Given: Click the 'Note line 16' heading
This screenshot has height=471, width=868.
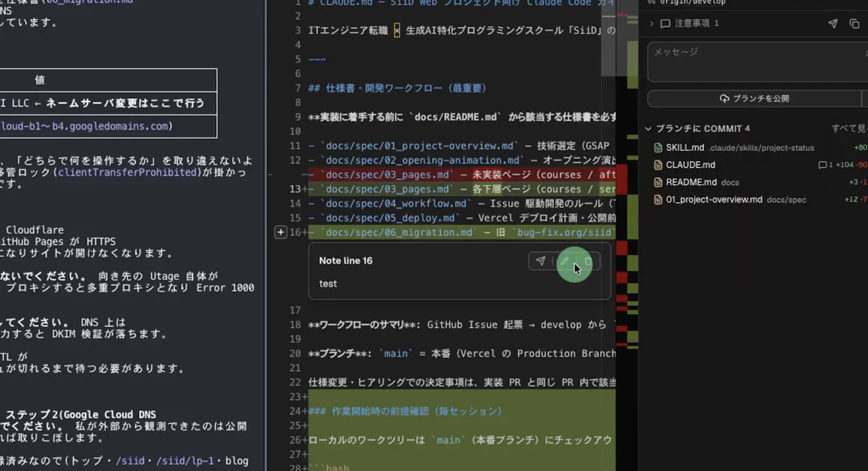Looking at the screenshot, I should [346, 261].
